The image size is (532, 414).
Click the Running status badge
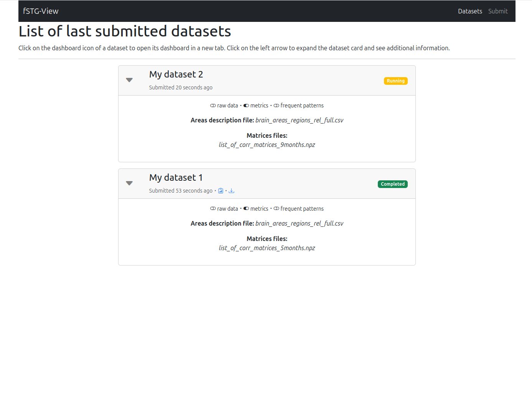coord(396,81)
